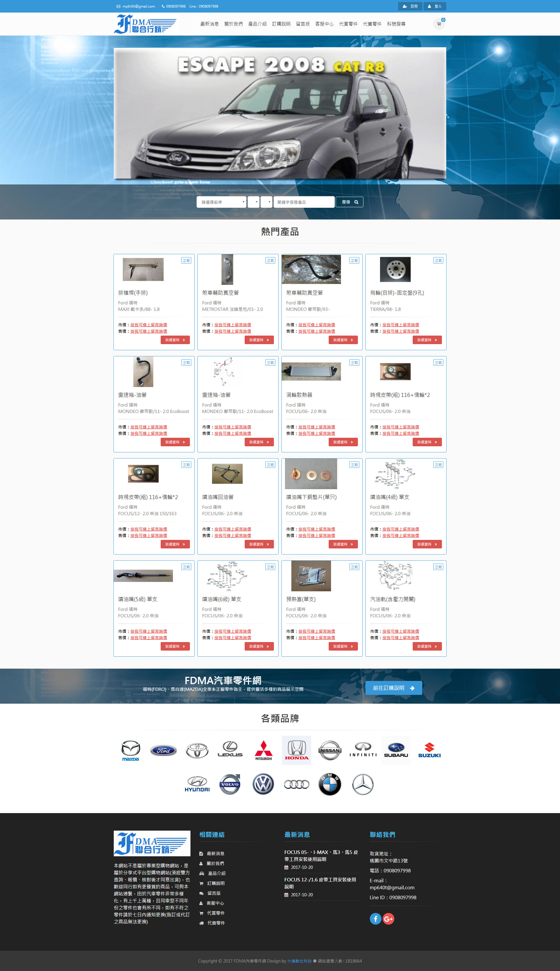Click the BMW brand logo
Image resolution: width=560 pixels, height=971 pixels.
[330, 784]
